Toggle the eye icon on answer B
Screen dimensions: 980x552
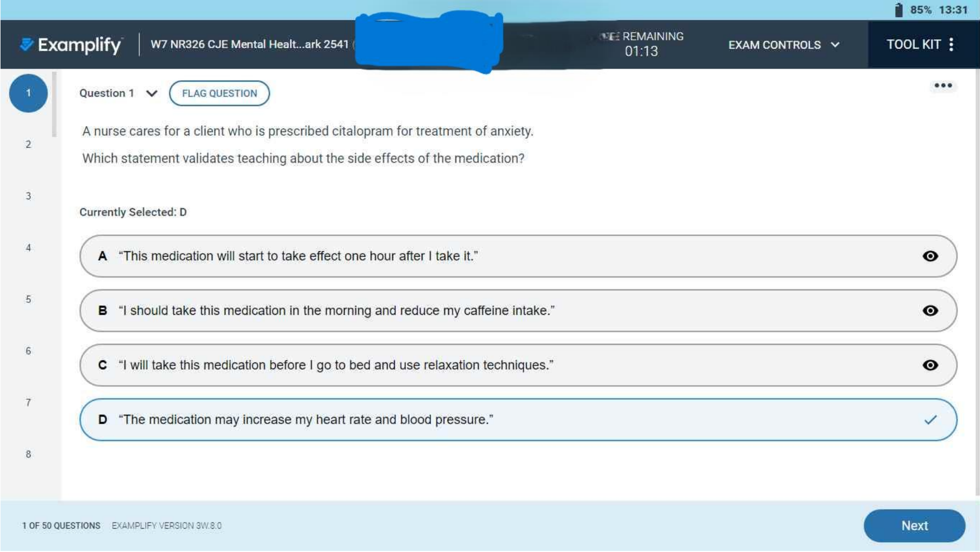[931, 310]
